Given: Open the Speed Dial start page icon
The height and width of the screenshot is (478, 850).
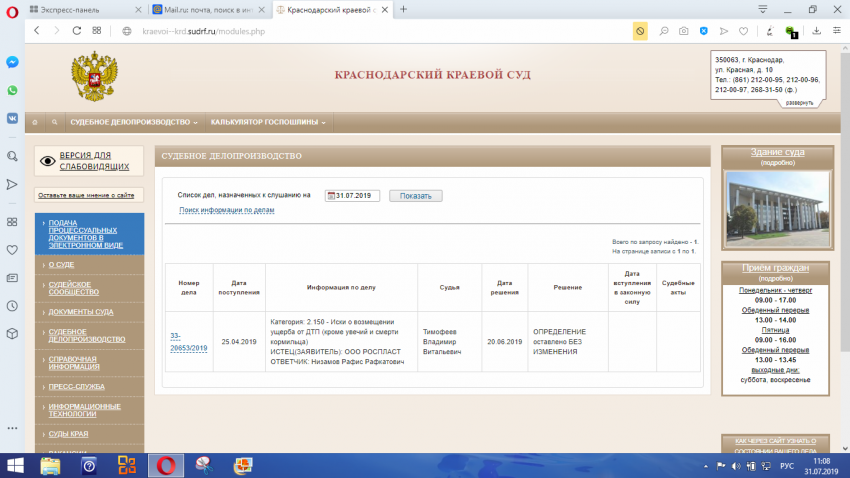Looking at the screenshot, I should [x=96, y=31].
